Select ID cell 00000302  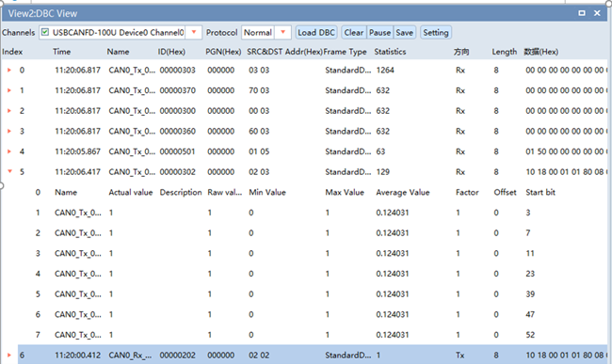coord(178,171)
